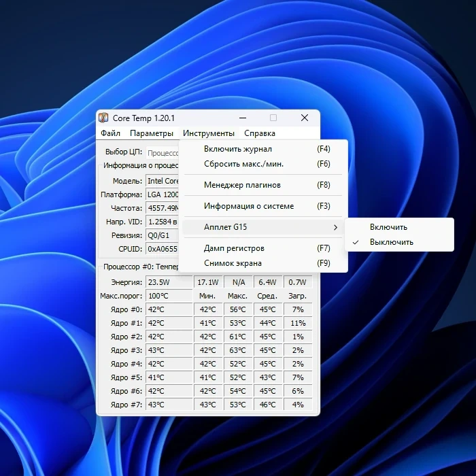Image resolution: width=476 pixels, height=476 pixels.
Task: Click the Энергия value 23.5W
Action: coord(169,282)
